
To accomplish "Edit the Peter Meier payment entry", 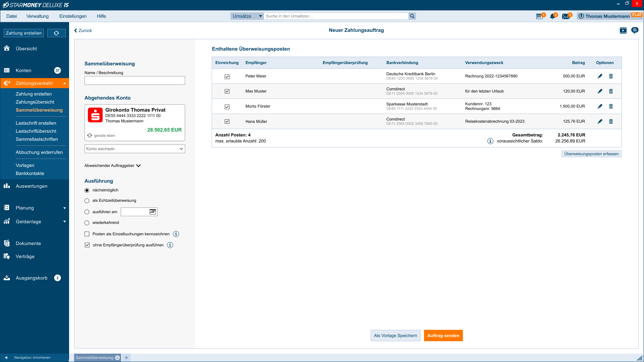I will tap(600, 76).
